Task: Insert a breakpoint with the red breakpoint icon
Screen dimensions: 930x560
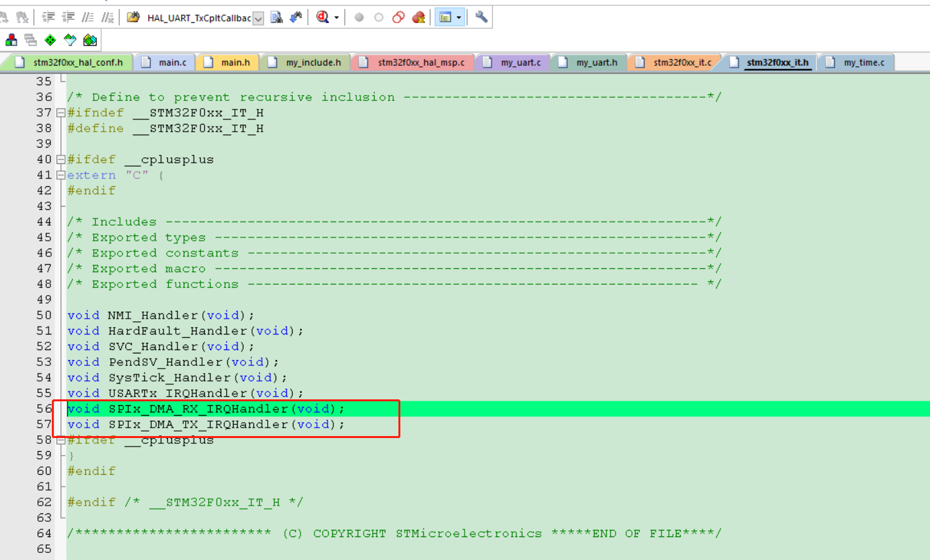Action: click(x=358, y=17)
